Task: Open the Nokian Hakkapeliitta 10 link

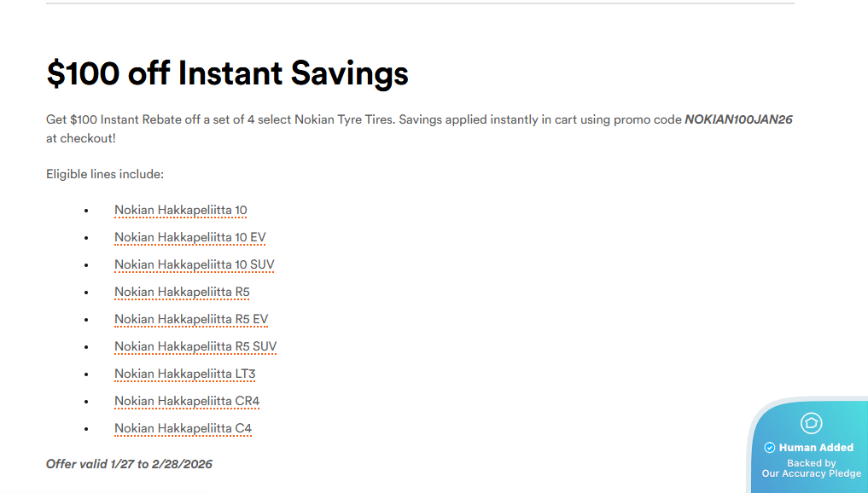Action: 180,210
